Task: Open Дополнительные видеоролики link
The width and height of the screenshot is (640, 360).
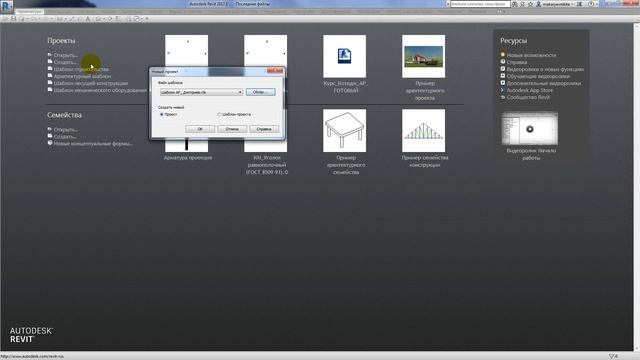Action: (x=544, y=83)
